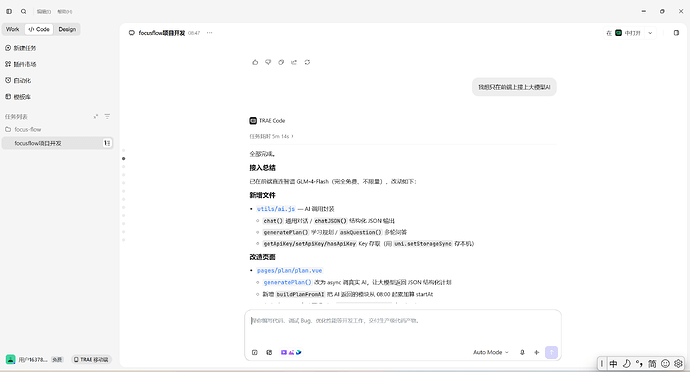The image size is (690, 372).
Task: Switch to the Work tab
Action: pyautogui.click(x=12, y=29)
